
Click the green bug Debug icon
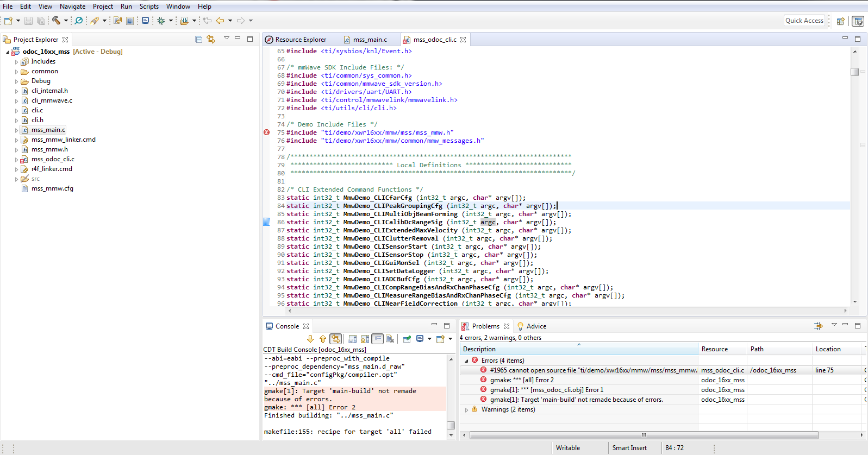click(x=161, y=21)
